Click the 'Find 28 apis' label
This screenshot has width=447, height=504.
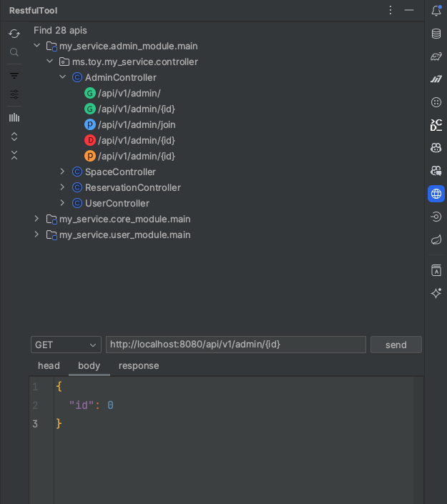pyautogui.click(x=60, y=30)
